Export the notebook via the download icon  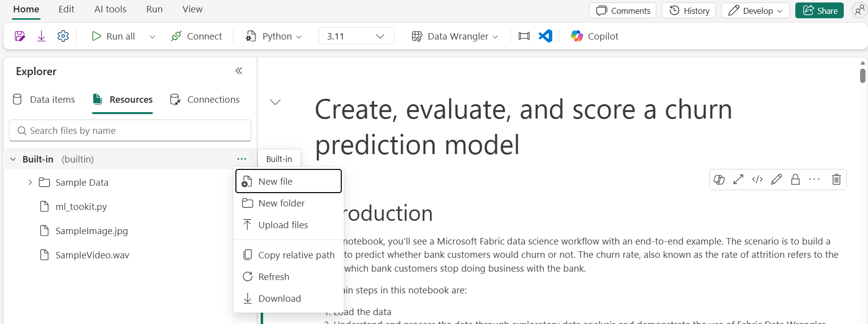coord(41,36)
